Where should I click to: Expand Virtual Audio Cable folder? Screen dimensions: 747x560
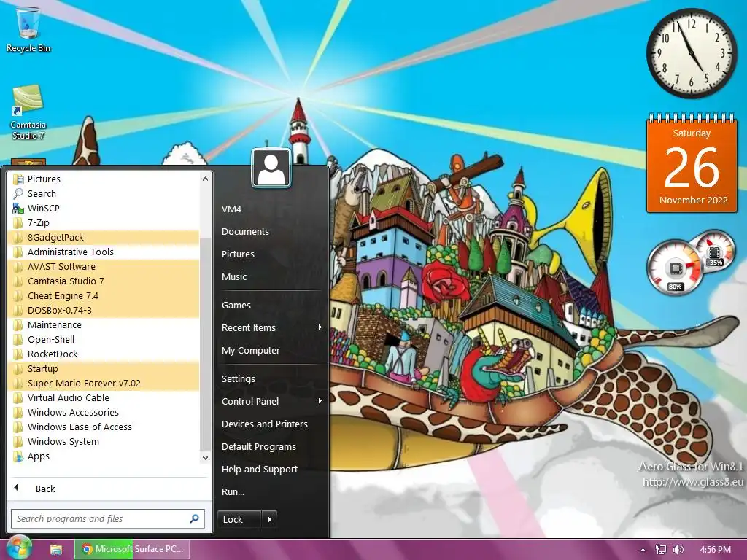pyautogui.click(x=104, y=397)
